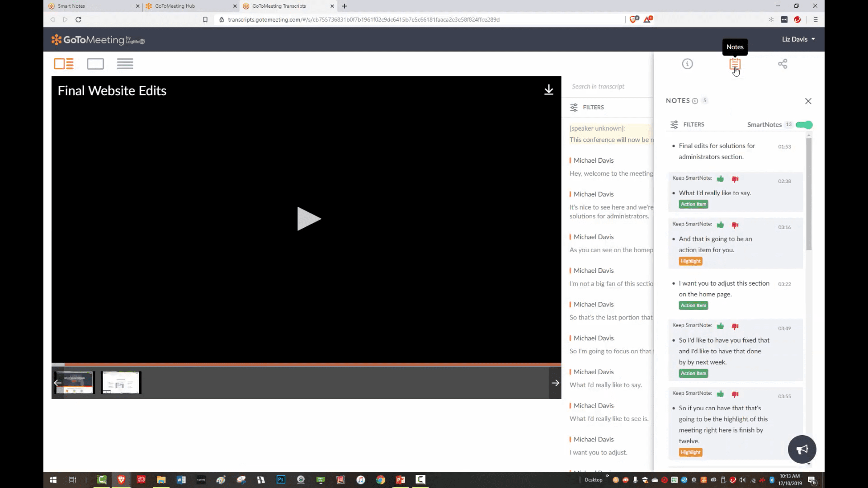Open the Notes panel icon
Screen dimensions: 868x488
(x=735, y=64)
